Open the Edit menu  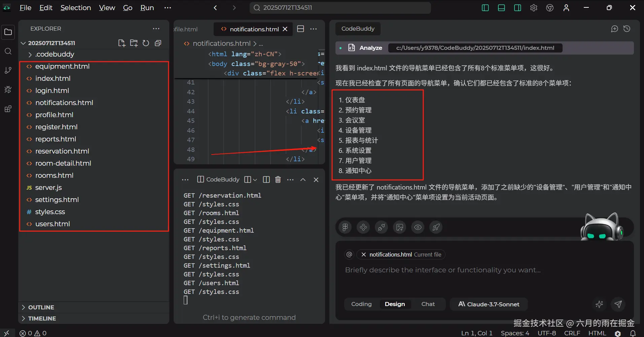click(46, 8)
